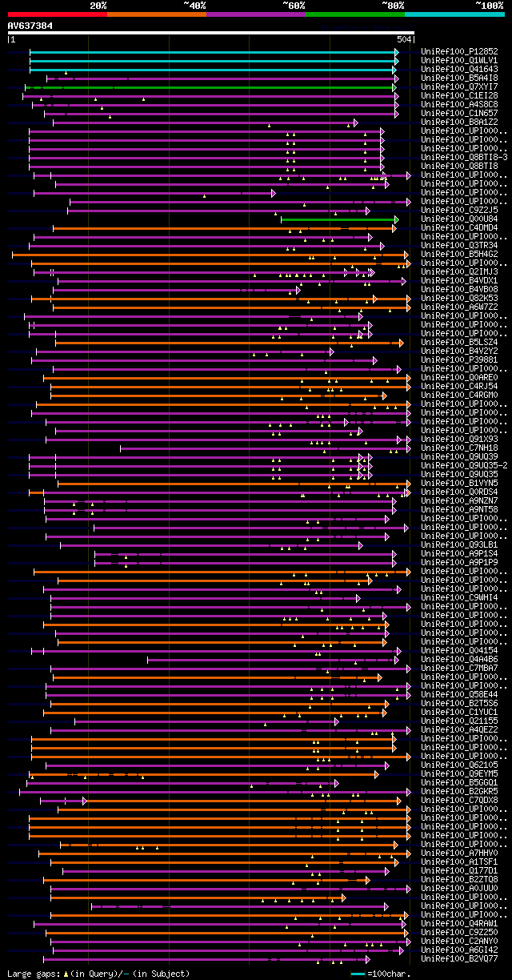Viewport: 512px width, 980px height.
Task: Click the orange ~40% identity legend segment
Action: pos(156,14)
